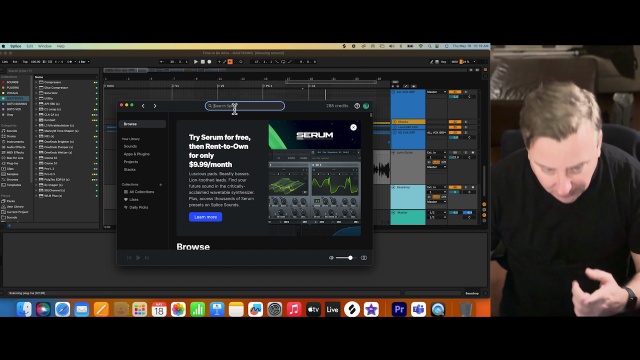The image size is (640, 360).
Task: Click Splice player next track button
Action: pos(147,258)
